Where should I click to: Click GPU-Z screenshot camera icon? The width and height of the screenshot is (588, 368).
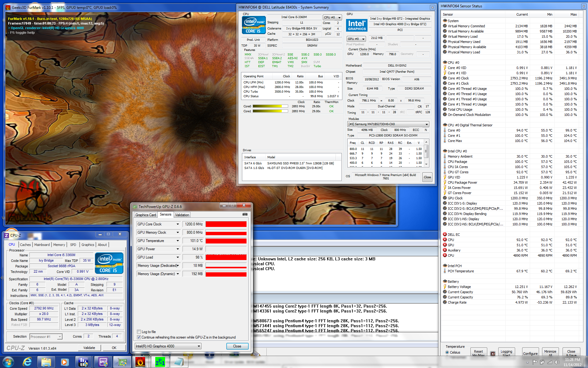click(245, 214)
